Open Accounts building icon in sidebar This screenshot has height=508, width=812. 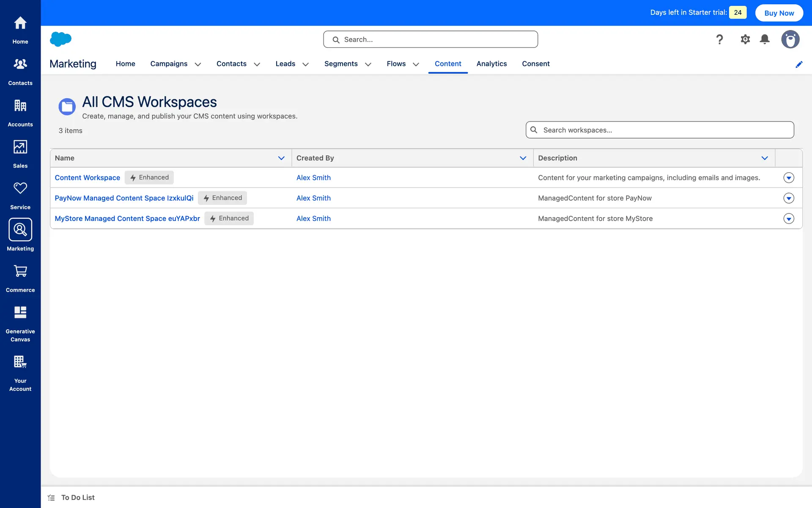20,106
